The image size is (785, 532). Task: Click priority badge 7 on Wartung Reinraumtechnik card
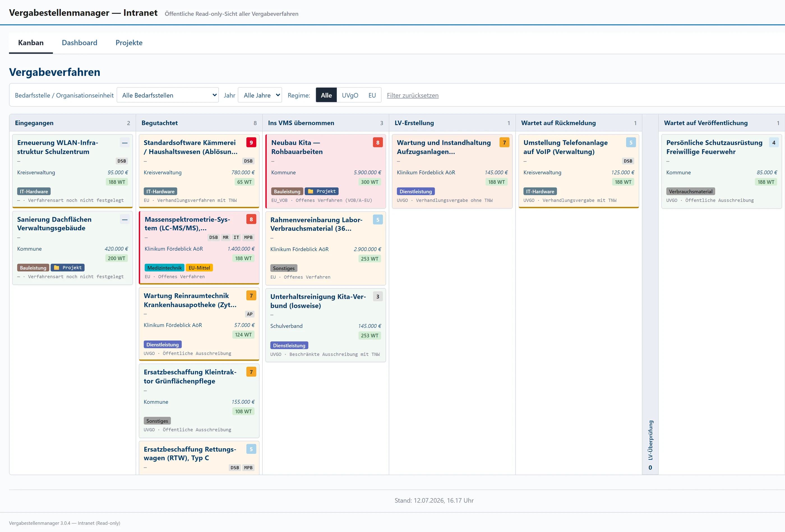(x=251, y=296)
